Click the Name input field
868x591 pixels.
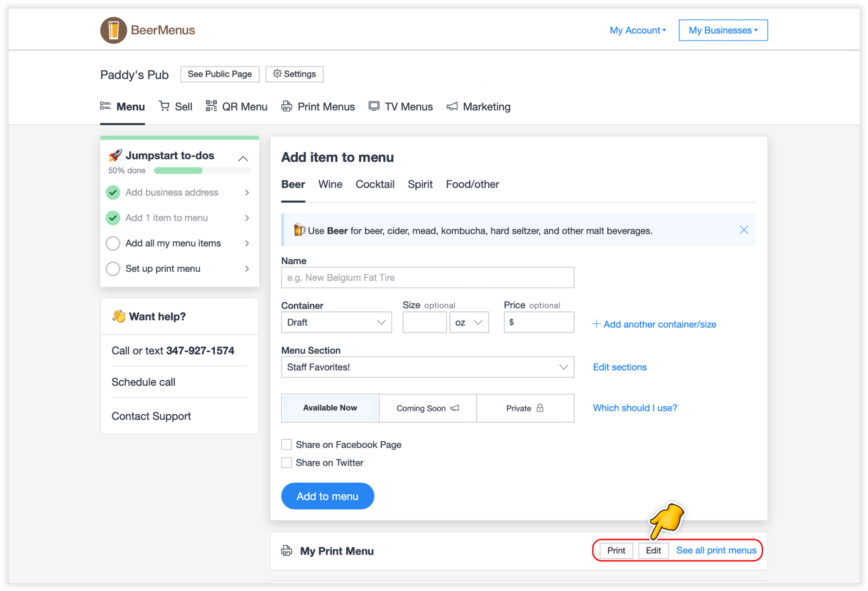click(427, 278)
